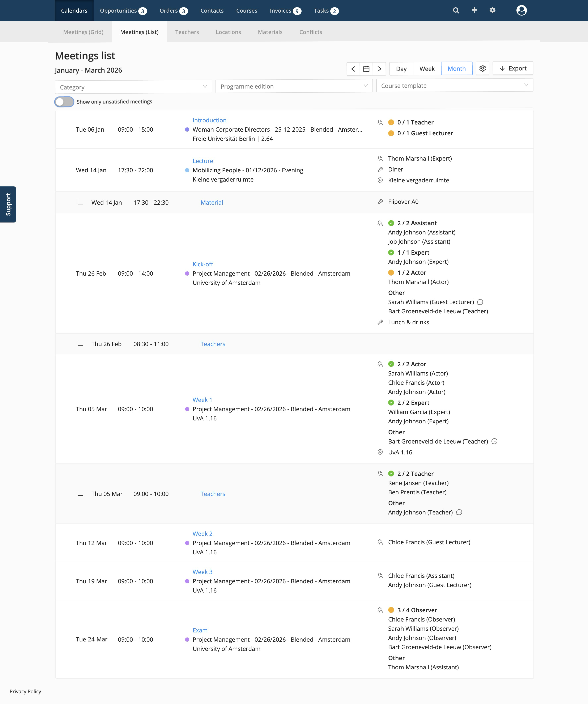
Task: Open the Kick-off meeting link
Action: pyautogui.click(x=203, y=264)
